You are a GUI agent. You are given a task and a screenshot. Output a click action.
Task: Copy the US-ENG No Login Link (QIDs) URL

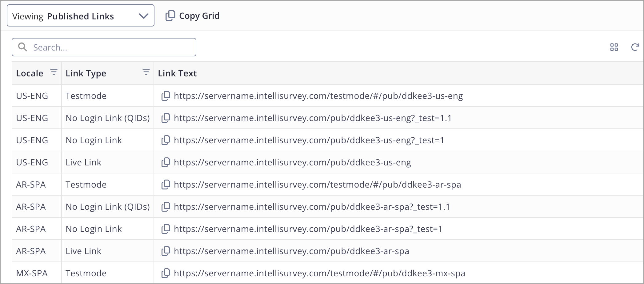(166, 118)
